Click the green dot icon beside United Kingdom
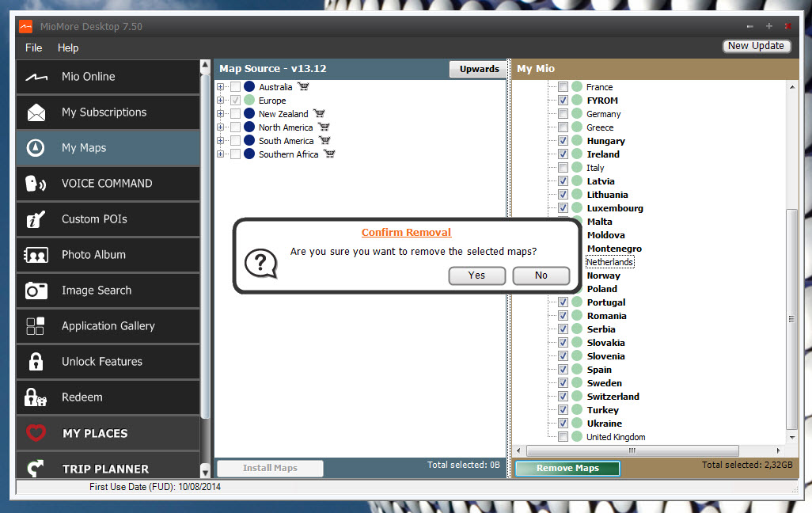Viewport: 812px width, 513px height. (x=577, y=437)
